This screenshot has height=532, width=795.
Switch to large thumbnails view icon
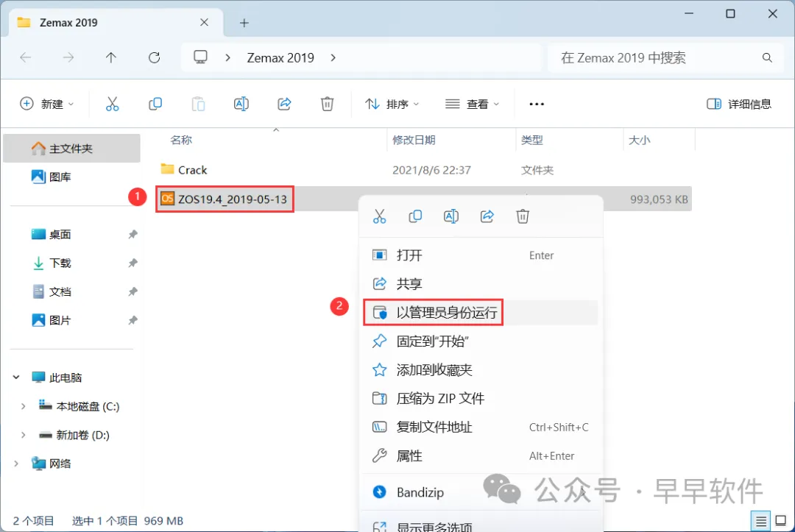click(781, 520)
